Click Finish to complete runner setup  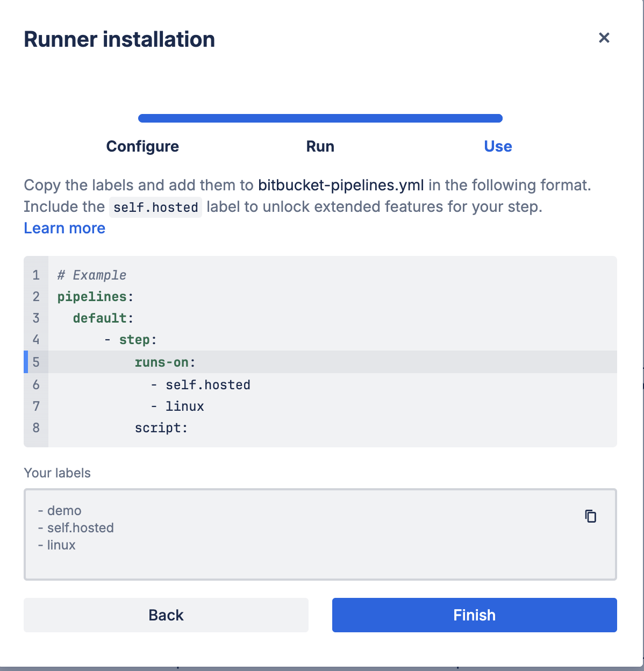tap(474, 615)
